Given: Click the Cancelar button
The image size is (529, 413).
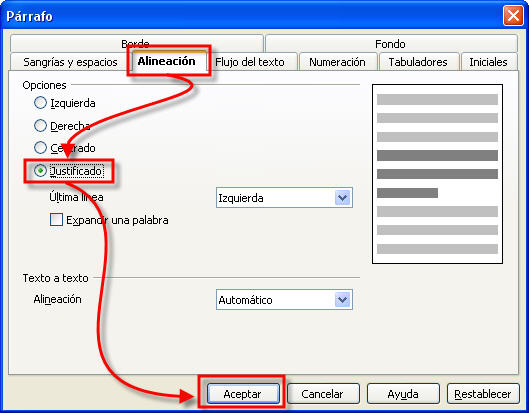Looking at the screenshot, I should click(x=323, y=394).
